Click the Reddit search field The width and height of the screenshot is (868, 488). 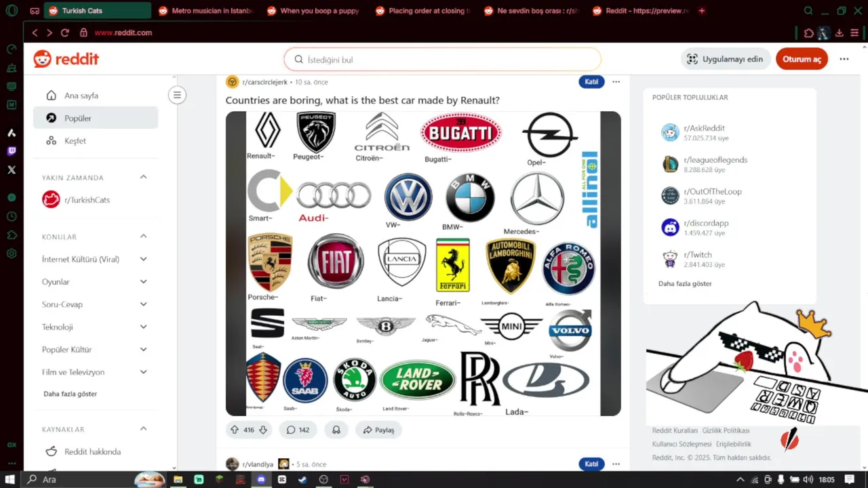(x=442, y=60)
